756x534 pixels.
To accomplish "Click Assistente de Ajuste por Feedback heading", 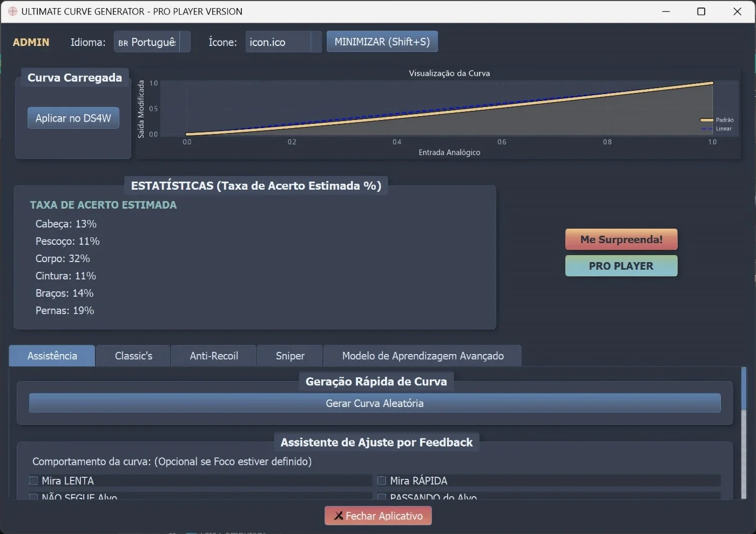I will (x=376, y=442).
